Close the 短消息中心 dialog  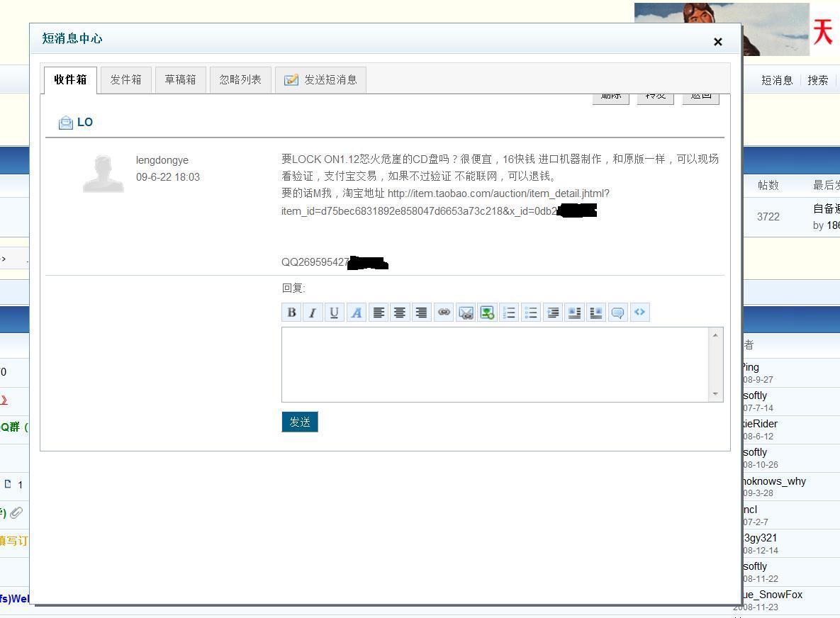click(717, 42)
